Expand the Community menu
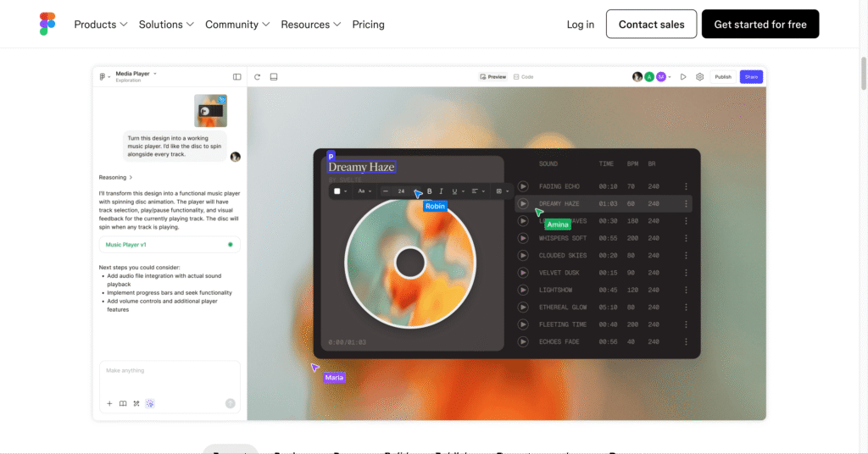The width and height of the screenshot is (868, 454). coord(237,25)
